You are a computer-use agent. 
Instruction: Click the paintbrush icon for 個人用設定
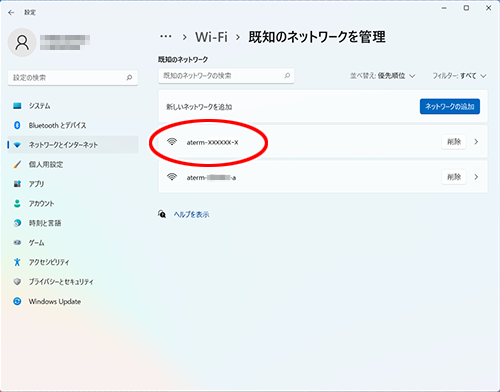(17, 164)
